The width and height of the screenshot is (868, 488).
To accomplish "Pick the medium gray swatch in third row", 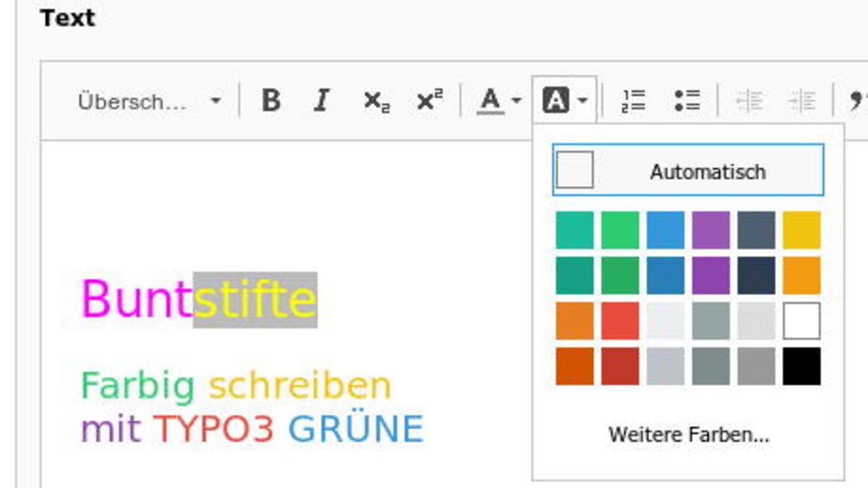I will 711,321.
